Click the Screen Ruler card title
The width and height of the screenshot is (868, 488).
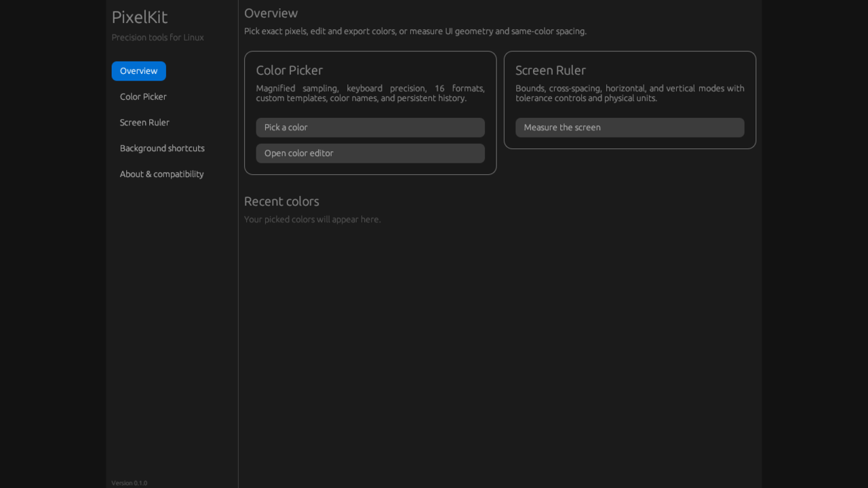coord(551,70)
